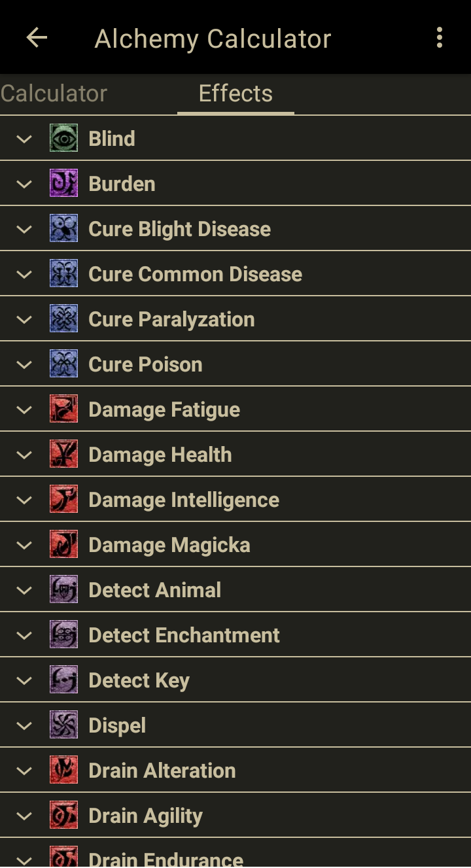Image resolution: width=471 pixels, height=868 pixels.
Task: Select the Effects tab
Action: point(235,94)
